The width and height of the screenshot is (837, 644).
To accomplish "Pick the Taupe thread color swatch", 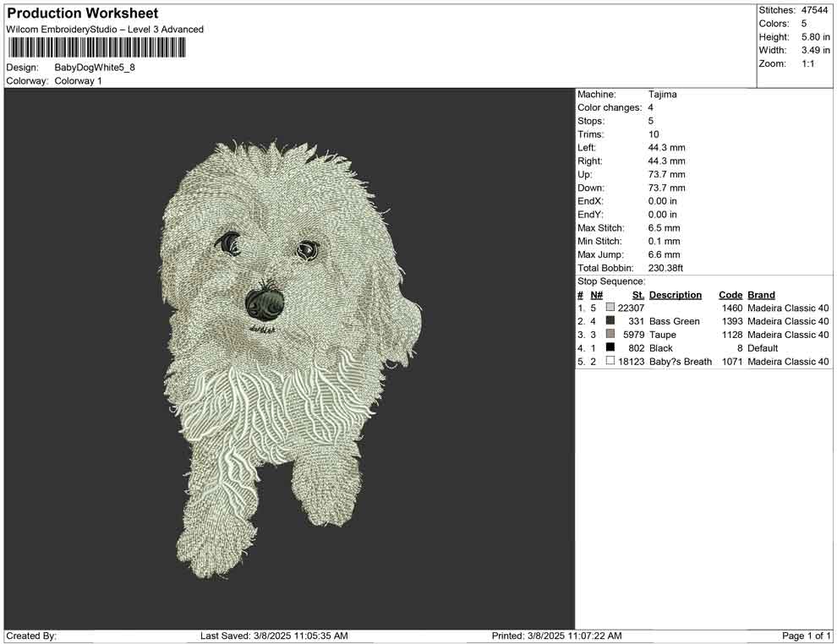I will click(610, 335).
